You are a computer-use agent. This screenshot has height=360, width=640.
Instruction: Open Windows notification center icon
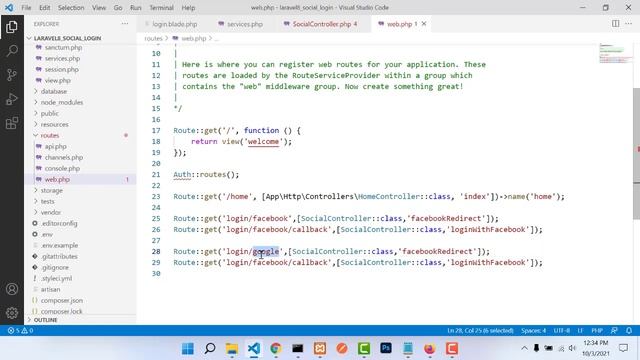tap(623, 348)
